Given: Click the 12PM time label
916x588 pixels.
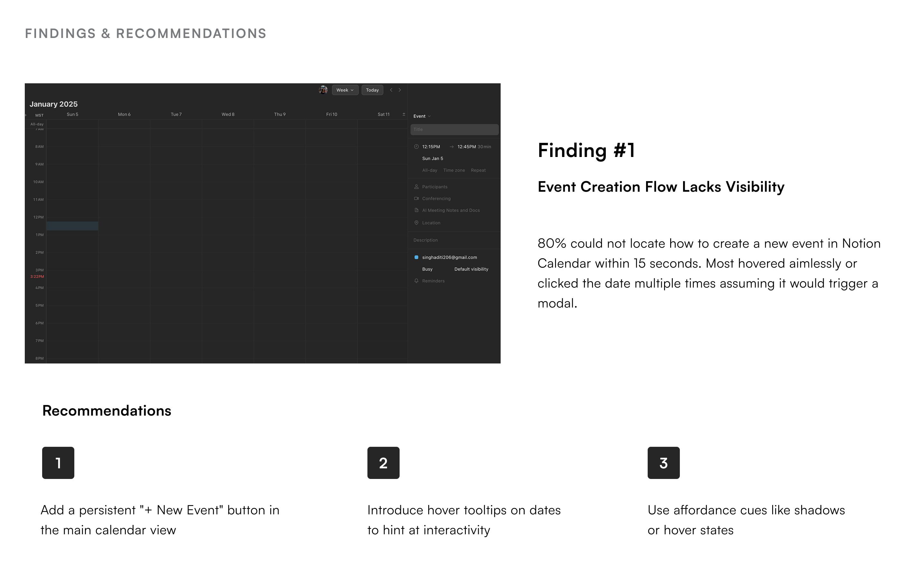Looking at the screenshot, I should pyautogui.click(x=38, y=217).
